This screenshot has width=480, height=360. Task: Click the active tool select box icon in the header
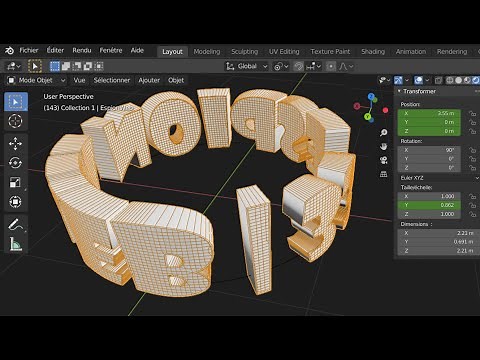click(35, 66)
